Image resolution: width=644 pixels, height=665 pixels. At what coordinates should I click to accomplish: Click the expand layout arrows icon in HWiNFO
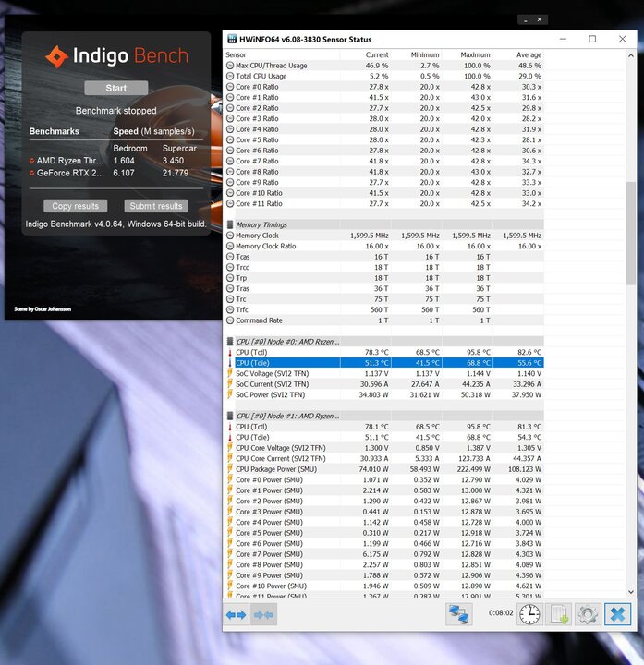click(x=237, y=614)
